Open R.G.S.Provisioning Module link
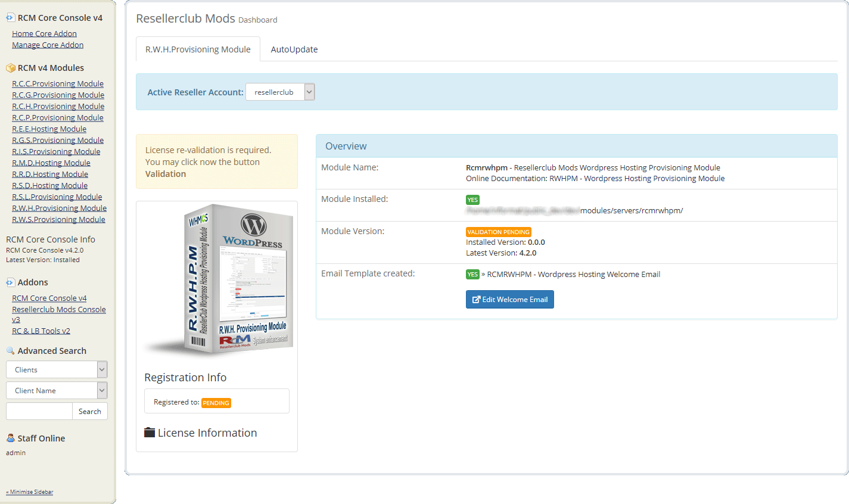The image size is (849, 504). [58, 140]
